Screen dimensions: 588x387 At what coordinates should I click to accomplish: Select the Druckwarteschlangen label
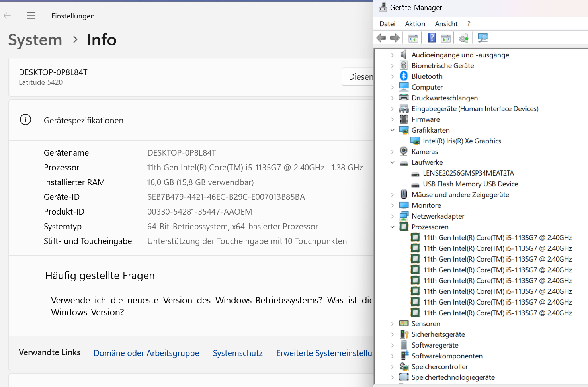pyautogui.click(x=445, y=98)
